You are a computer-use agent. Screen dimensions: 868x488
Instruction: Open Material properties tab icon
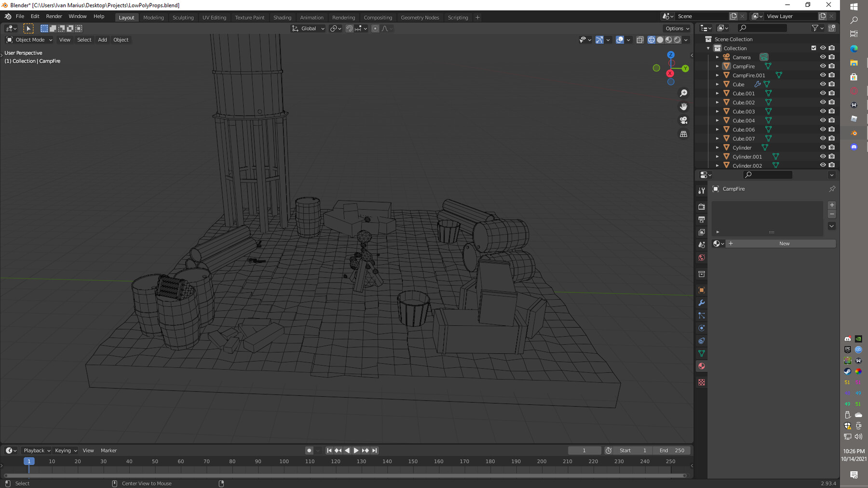click(702, 366)
